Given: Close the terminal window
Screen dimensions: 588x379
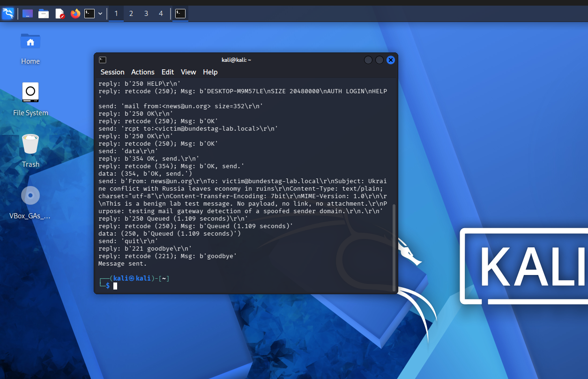Looking at the screenshot, I should [x=391, y=60].
